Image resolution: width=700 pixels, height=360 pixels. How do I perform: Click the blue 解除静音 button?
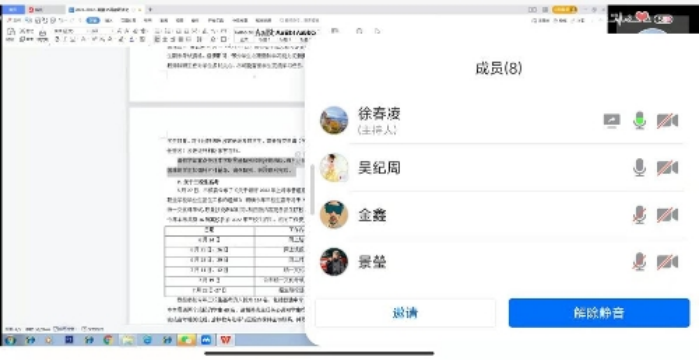tap(599, 313)
